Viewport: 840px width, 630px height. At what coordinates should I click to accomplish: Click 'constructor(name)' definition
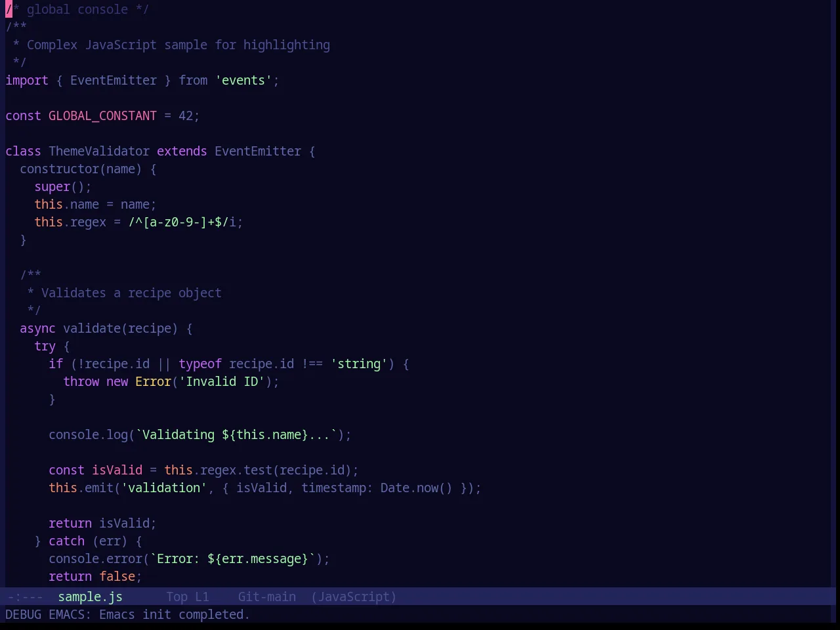(x=81, y=169)
